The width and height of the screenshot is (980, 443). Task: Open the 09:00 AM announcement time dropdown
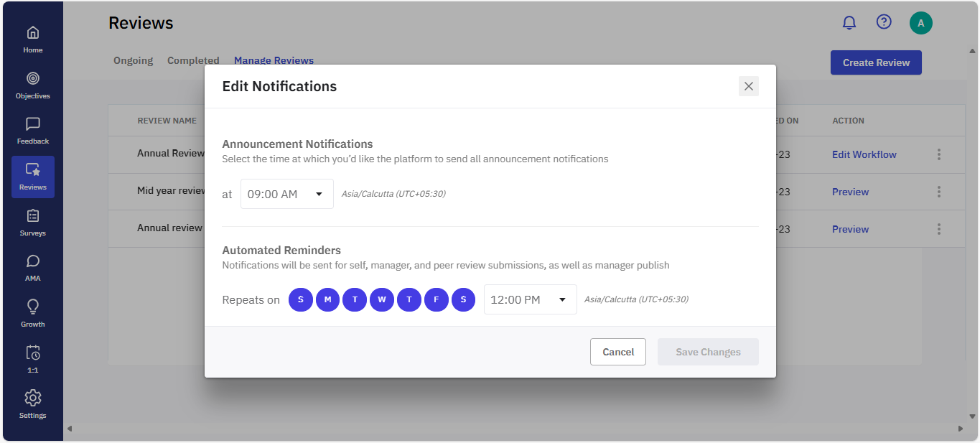(286, 194)
